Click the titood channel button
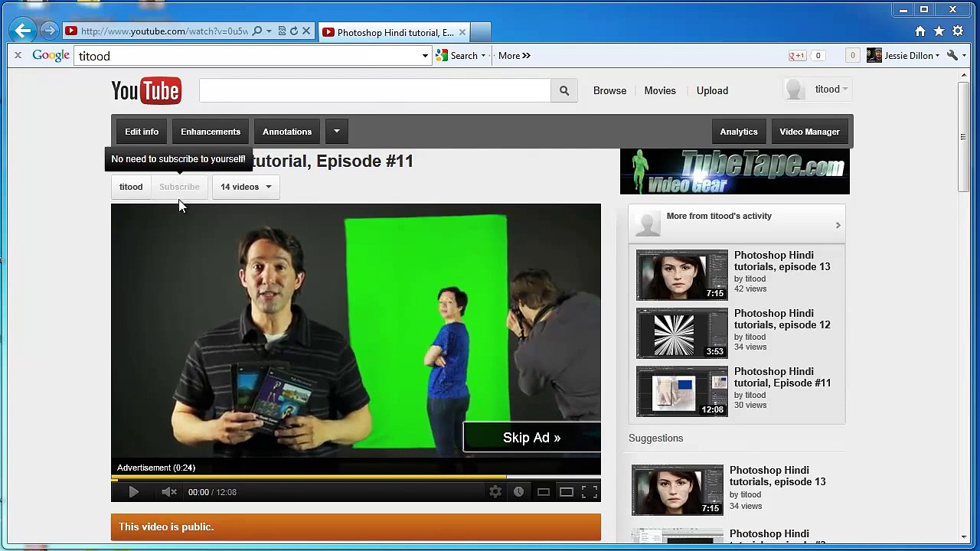Viewport: 980px width, 551px height. point(131,187)
